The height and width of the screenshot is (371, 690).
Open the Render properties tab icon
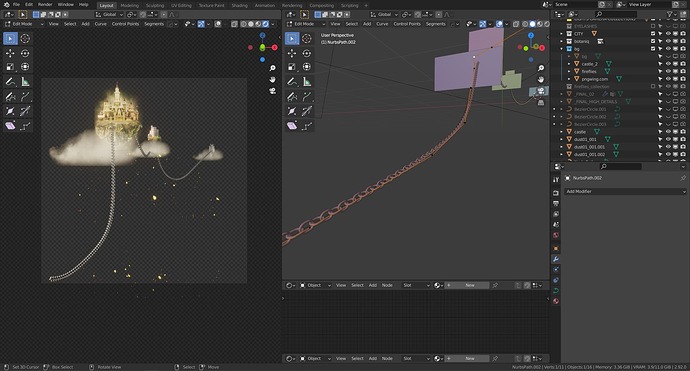(x=556, y=193)
